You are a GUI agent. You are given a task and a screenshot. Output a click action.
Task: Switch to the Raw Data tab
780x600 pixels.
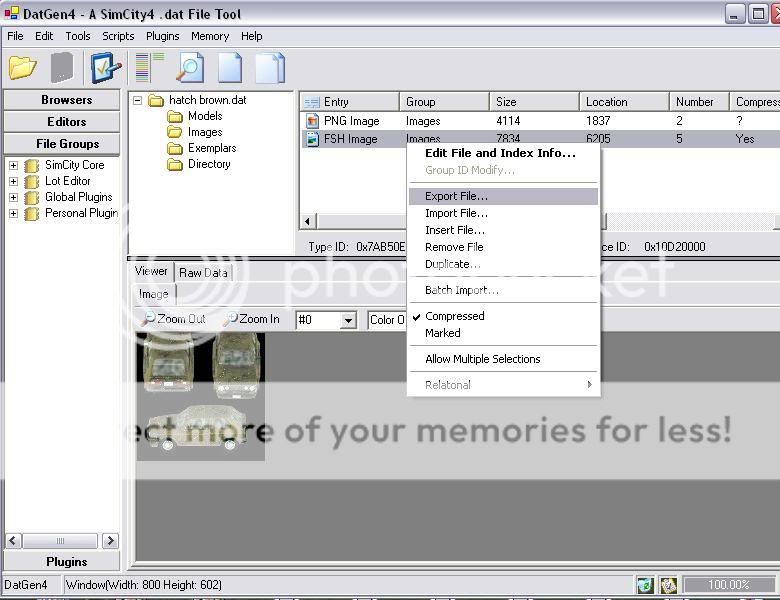coord(203,272)
